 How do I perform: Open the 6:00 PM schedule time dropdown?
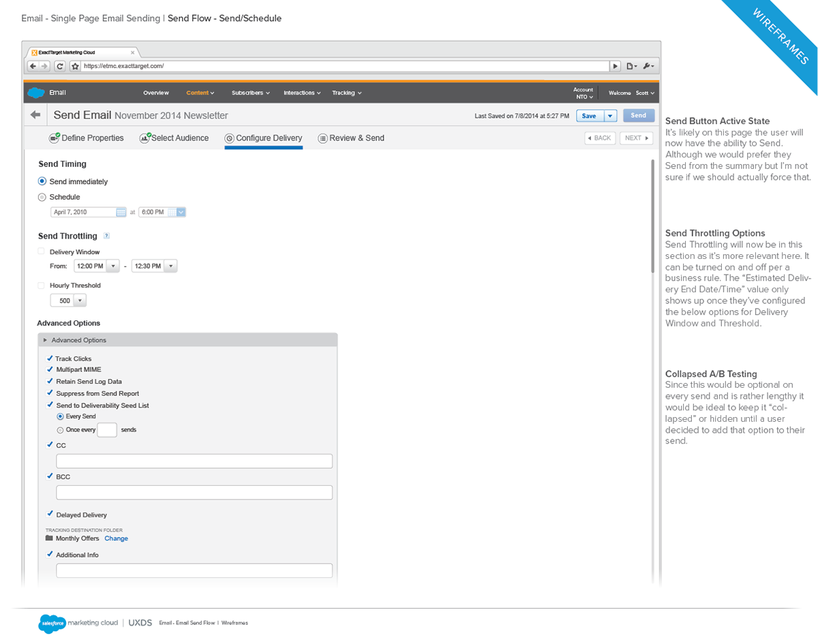pos(181,212)
